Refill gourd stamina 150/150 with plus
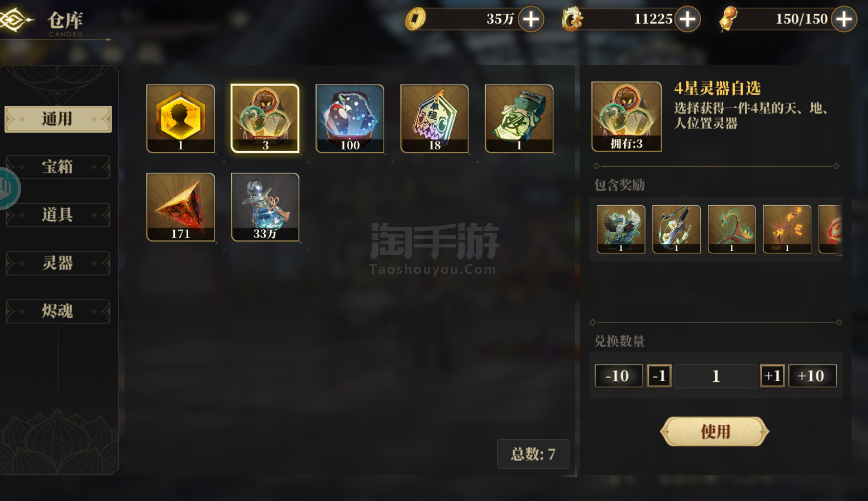The image size is (868, 501). click(x=844, y=19)
